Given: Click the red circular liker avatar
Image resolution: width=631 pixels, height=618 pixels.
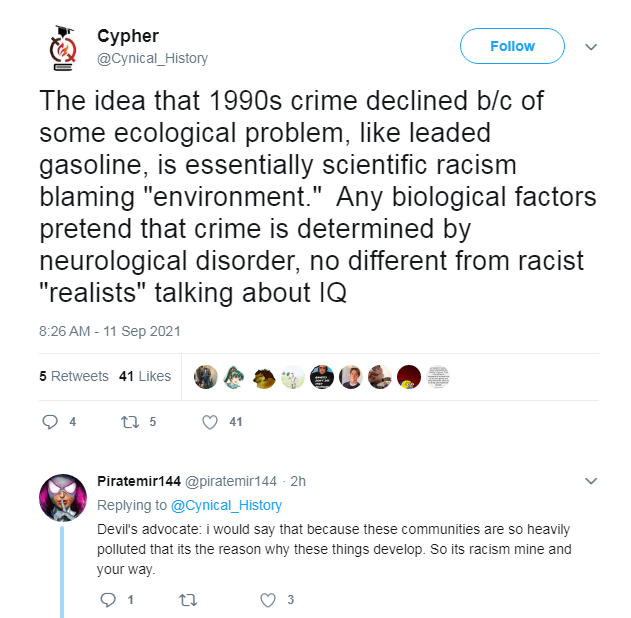Looking at the screenshot, I should [x=409, y=377].
